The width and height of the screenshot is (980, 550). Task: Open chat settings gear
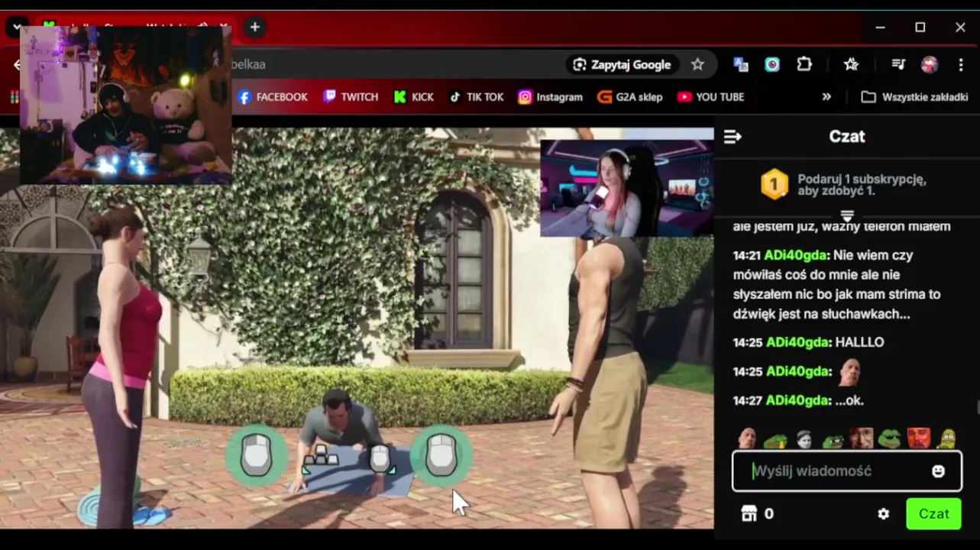pyautogui.click(x=883, y=514)
